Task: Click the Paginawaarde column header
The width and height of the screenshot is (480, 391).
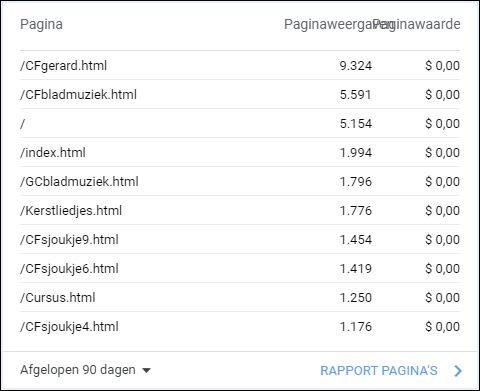Action: tap(417, 24)
